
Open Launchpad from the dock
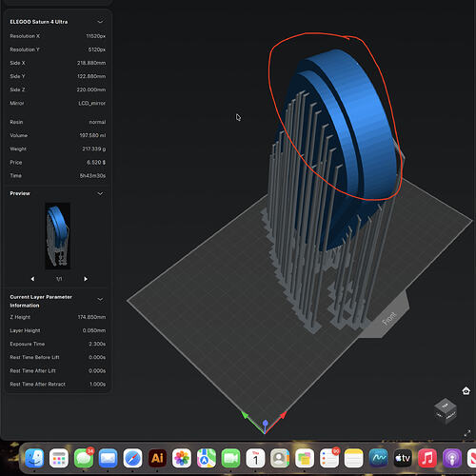59,458
